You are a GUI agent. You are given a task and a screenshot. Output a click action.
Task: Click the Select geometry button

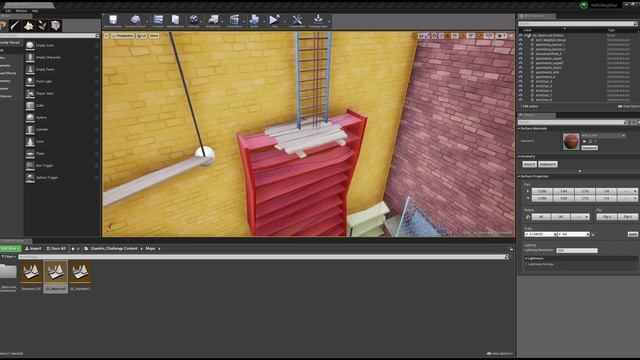[x=529, y=164]
